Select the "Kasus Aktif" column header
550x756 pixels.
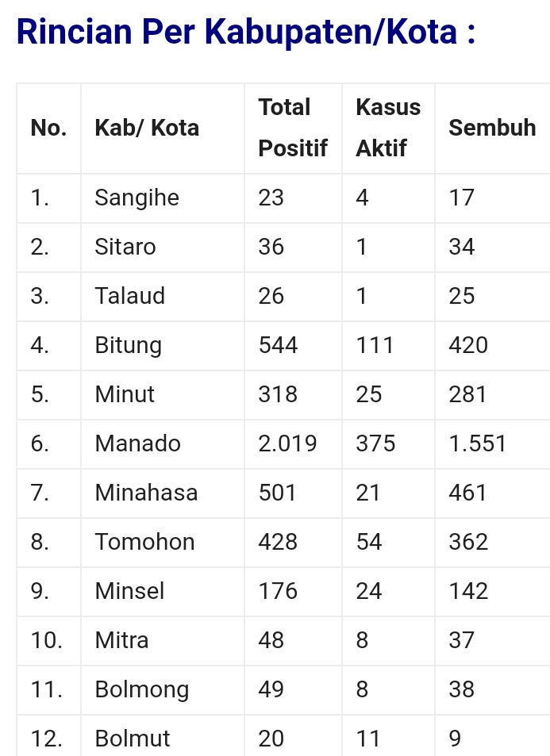(x=387, y=128)
